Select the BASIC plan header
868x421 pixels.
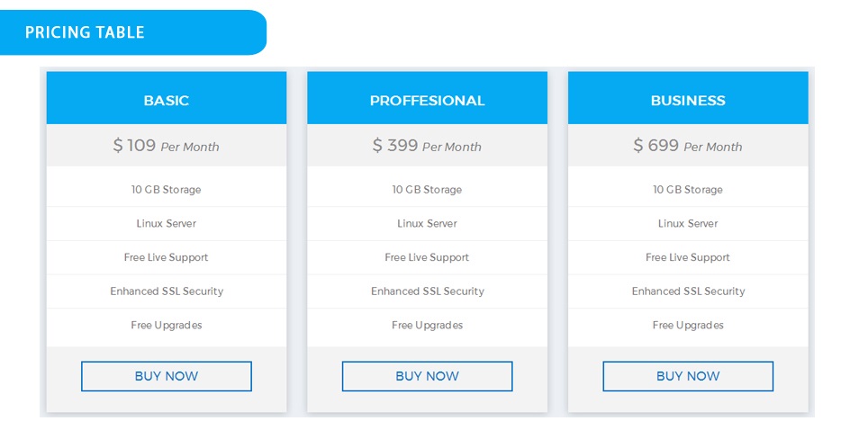pyautogui.click(x=166, y=98)
